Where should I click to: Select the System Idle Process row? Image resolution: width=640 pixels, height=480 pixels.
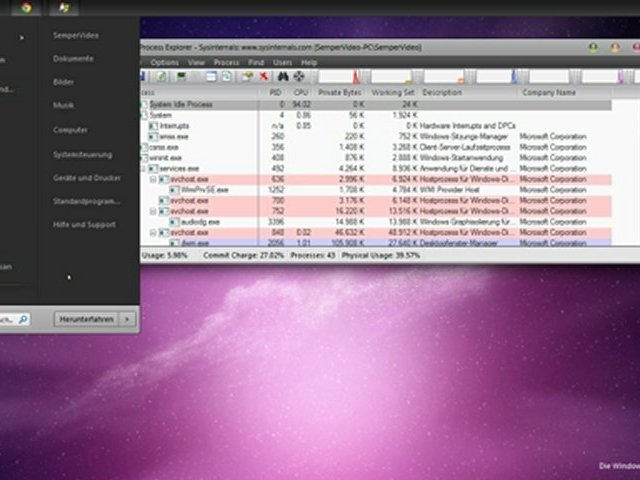tap(376, 104)
